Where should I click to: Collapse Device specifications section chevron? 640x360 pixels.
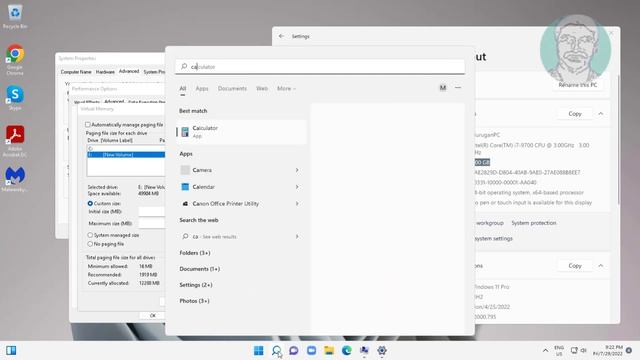tap(601, 113)
